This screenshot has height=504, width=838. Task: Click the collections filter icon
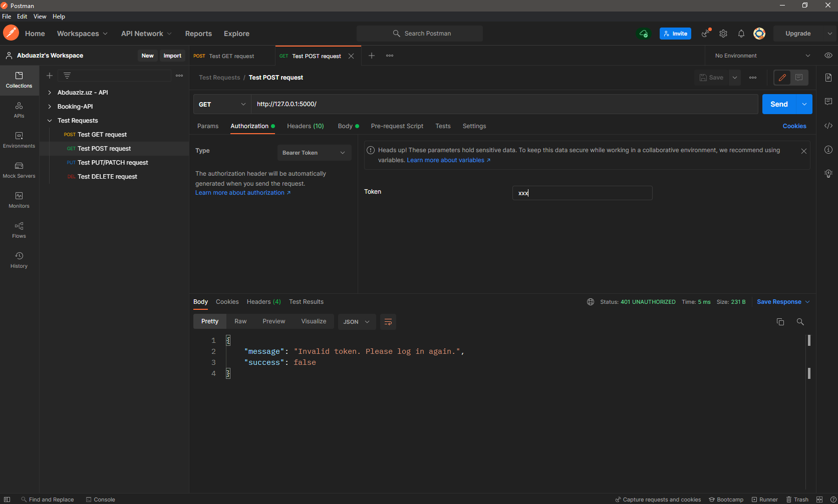click(x=67, y=76)
